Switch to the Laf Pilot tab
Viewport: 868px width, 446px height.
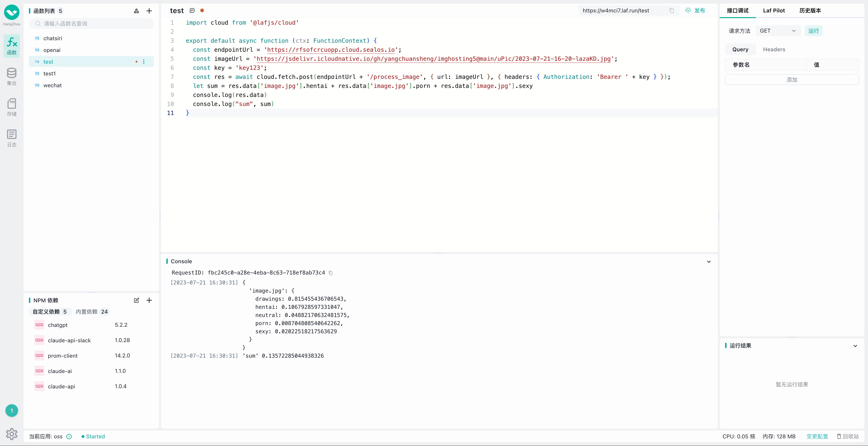pyautogui.click(x=774, y=10)
